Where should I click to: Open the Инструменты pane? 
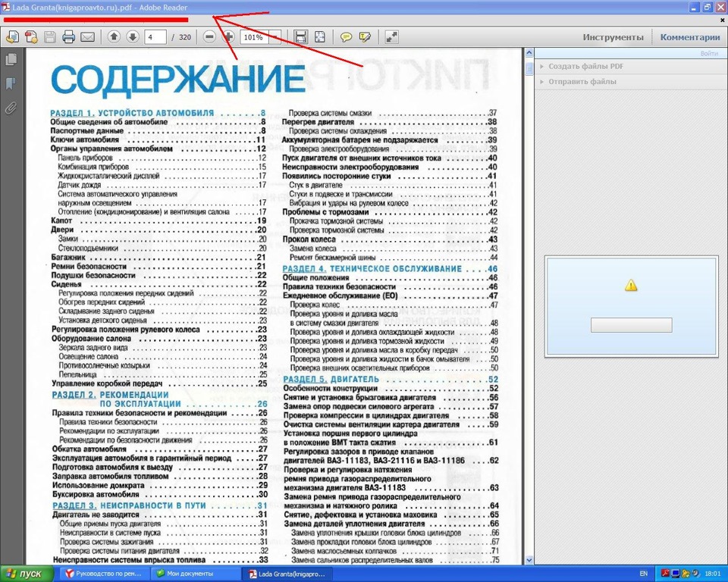point(613,38)
